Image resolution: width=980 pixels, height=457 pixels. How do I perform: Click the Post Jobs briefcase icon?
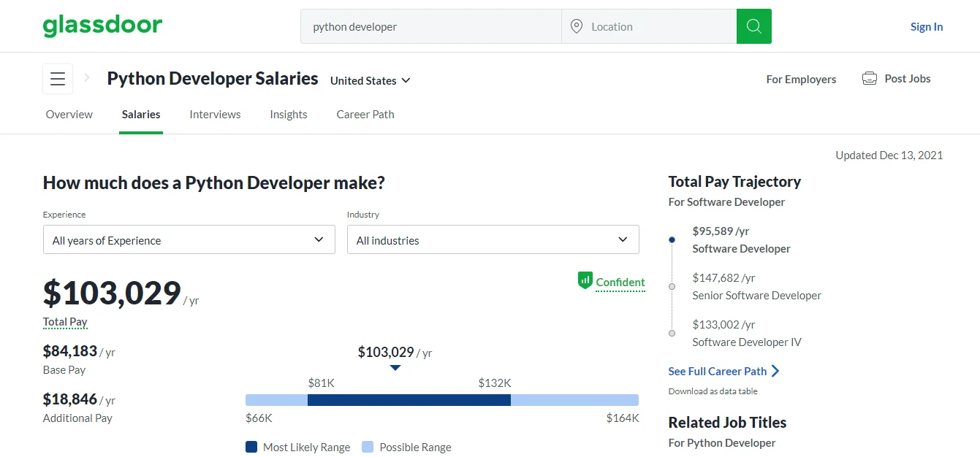(x=869, y=78)
